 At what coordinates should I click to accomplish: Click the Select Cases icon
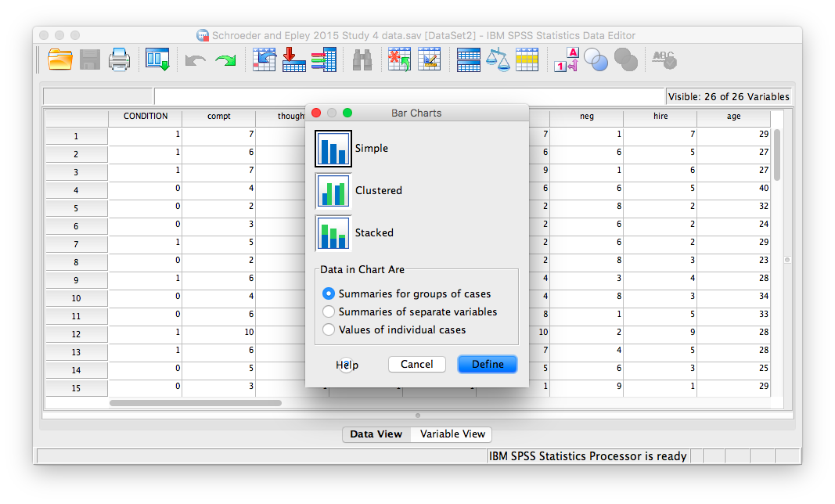click(x=527, y=59)
